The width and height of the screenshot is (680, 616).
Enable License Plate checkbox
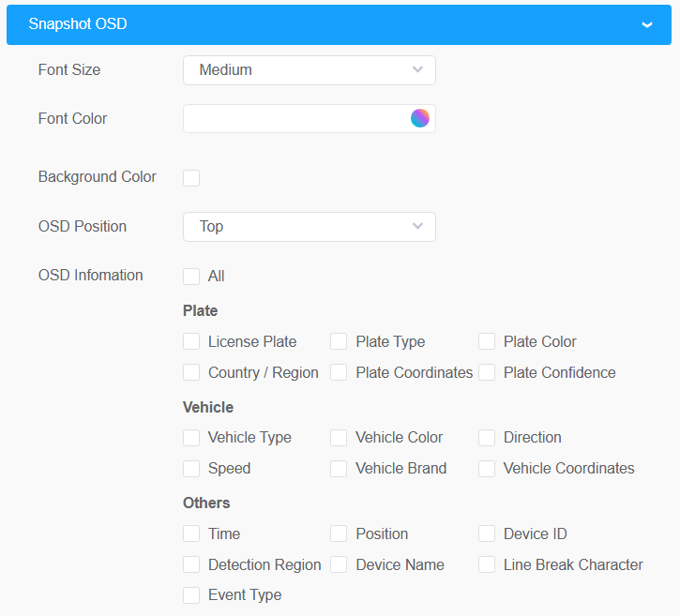191,341
